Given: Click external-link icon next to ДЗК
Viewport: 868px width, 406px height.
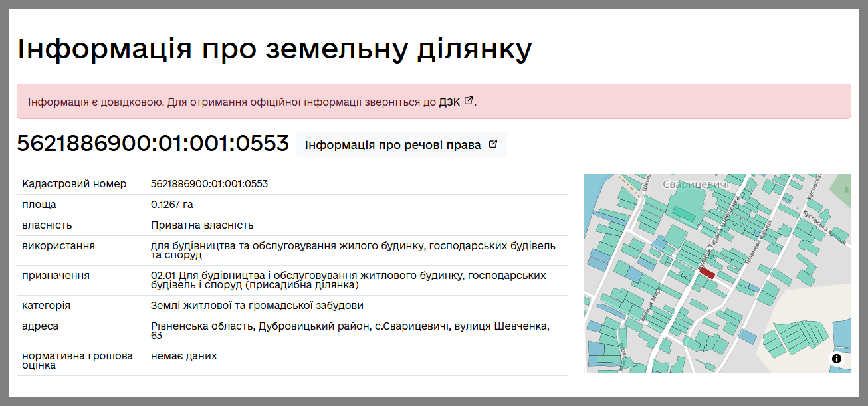Looking at the screenshot, I should 469,102.
